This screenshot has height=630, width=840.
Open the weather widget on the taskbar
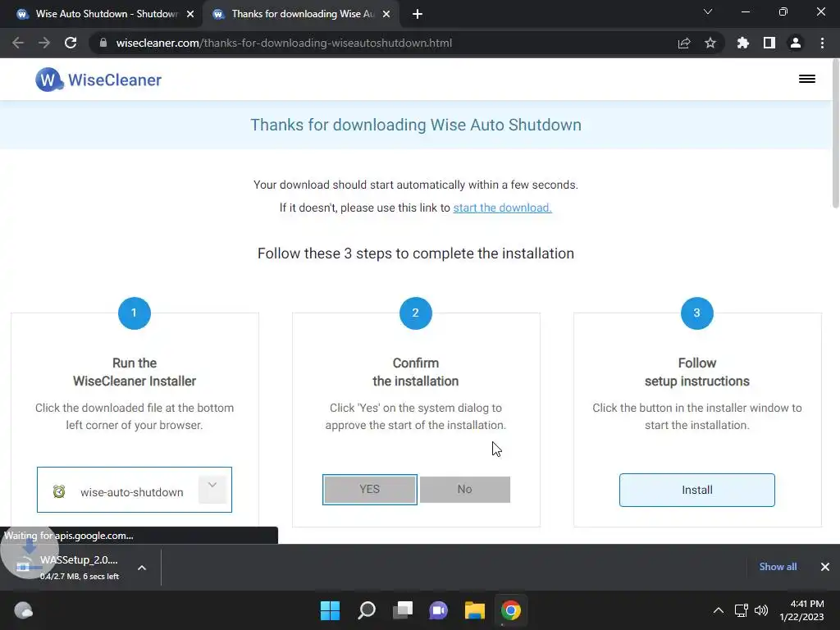[x=23, y=610]
